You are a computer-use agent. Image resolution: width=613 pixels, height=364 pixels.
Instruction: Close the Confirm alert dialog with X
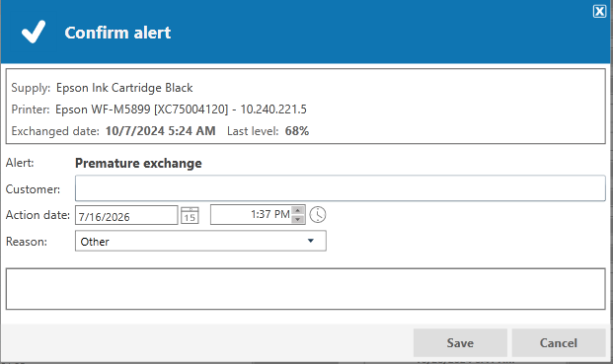tap(599, 11)
